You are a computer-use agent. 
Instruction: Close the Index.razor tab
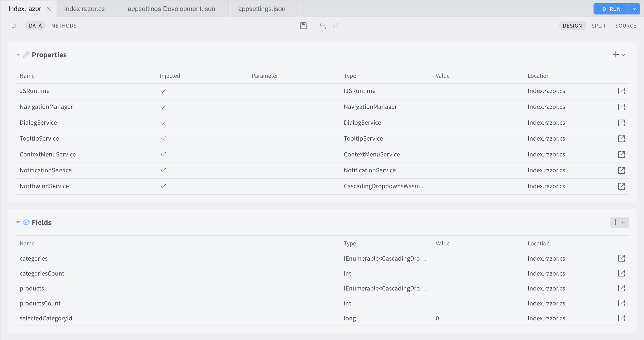(49, 9)
